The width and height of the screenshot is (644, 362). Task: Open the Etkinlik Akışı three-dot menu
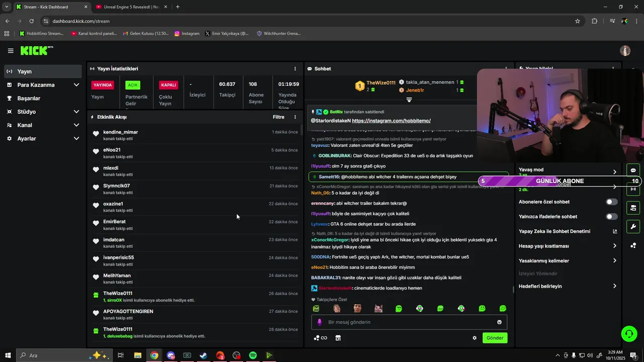pos(295,117)
